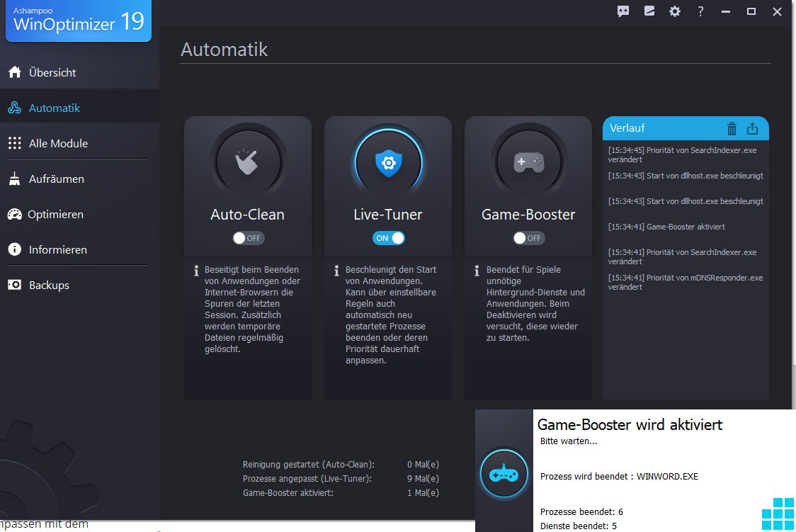This screenshot has height=532, width=796.
Task: Turn on the Auto-Clean switch
Action: click(x=249, y=238)
